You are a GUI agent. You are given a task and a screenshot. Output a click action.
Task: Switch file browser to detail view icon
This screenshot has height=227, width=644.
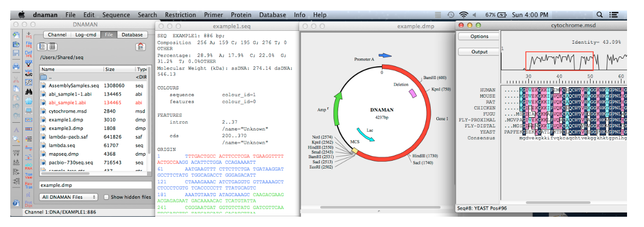[x=52, y=46]
